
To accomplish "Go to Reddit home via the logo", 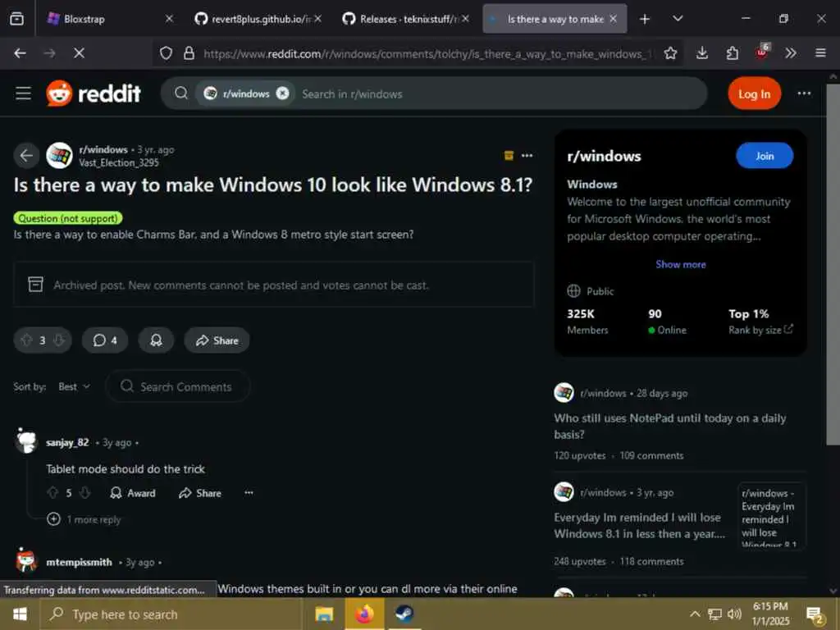I will (94, 94).
